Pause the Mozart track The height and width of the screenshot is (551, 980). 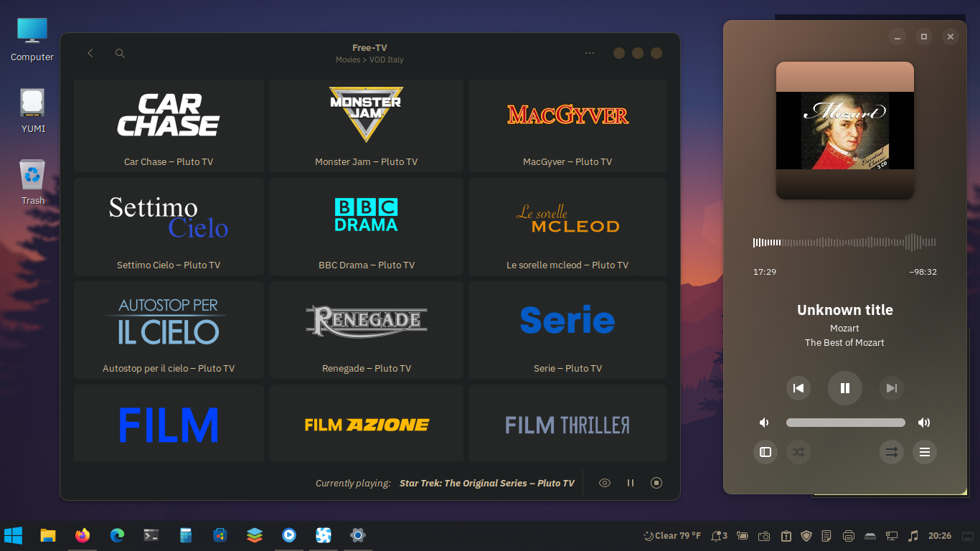[845, 388]
